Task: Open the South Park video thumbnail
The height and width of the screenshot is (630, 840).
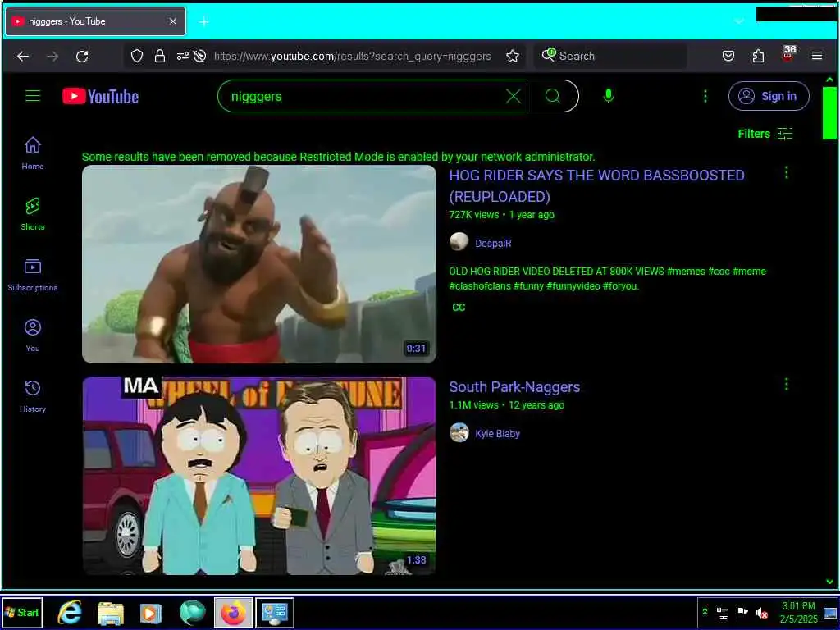Action: click(259, 476)
